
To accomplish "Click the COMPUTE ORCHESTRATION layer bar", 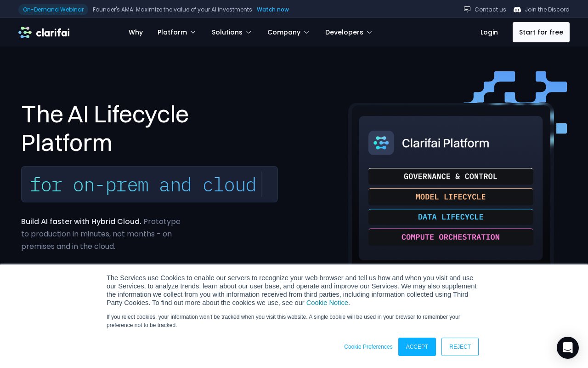I will click(451, 237).
